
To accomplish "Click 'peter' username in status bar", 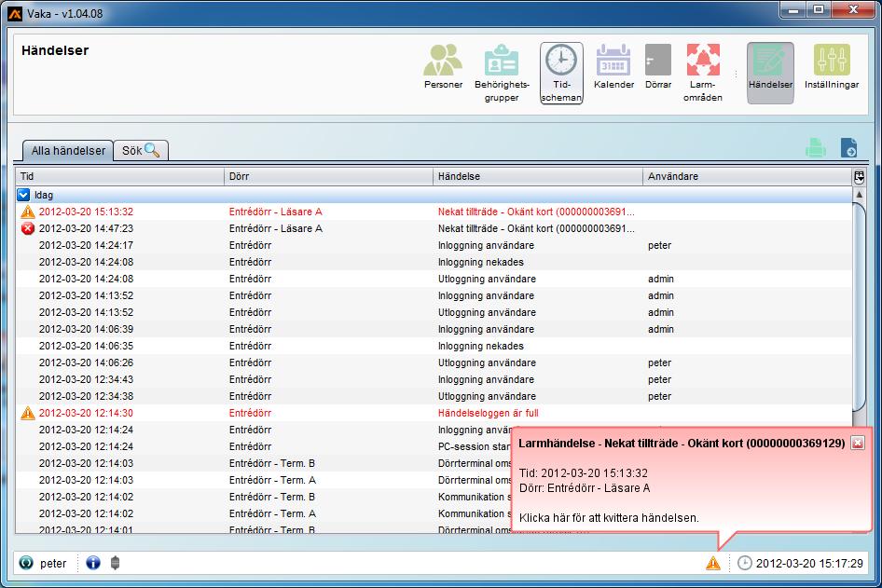I will [x=53, y=563].
